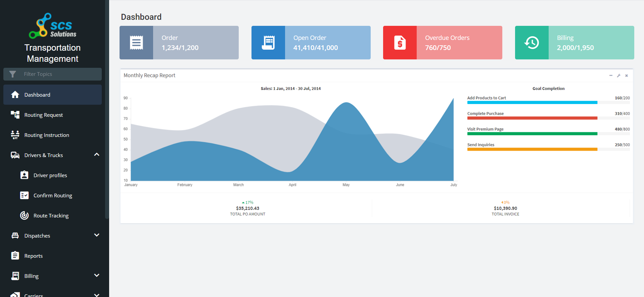Minimize the Monthly Recap Report panel
The width and height of the screenshot is (644, 297).
(x=611, y=76)
